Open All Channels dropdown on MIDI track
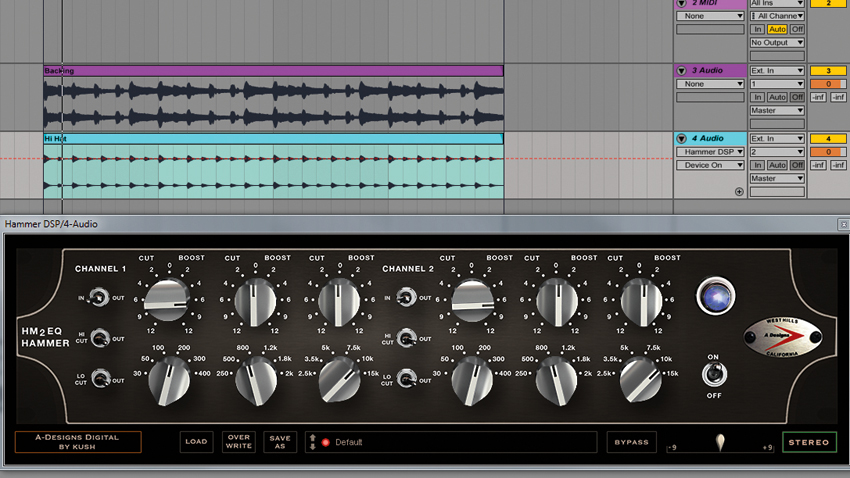The width and height of the screenshot is (850, 478). pyautogui.click(x=777, y=16)
